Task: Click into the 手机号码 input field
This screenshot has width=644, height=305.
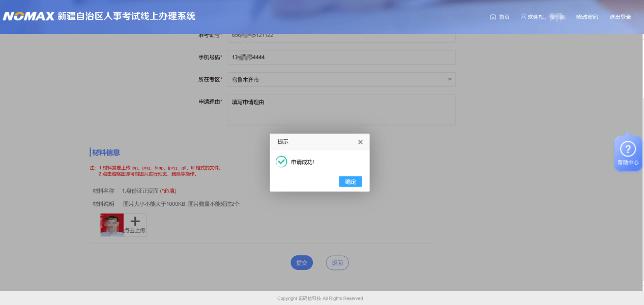Action: pos(341,57)
